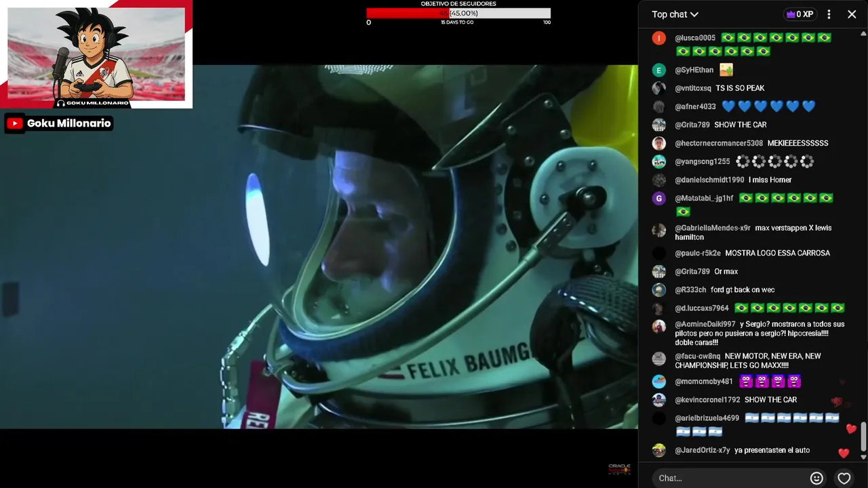Select username @momomoby481
Screen dimensions: 868x488
click(704, 382)
